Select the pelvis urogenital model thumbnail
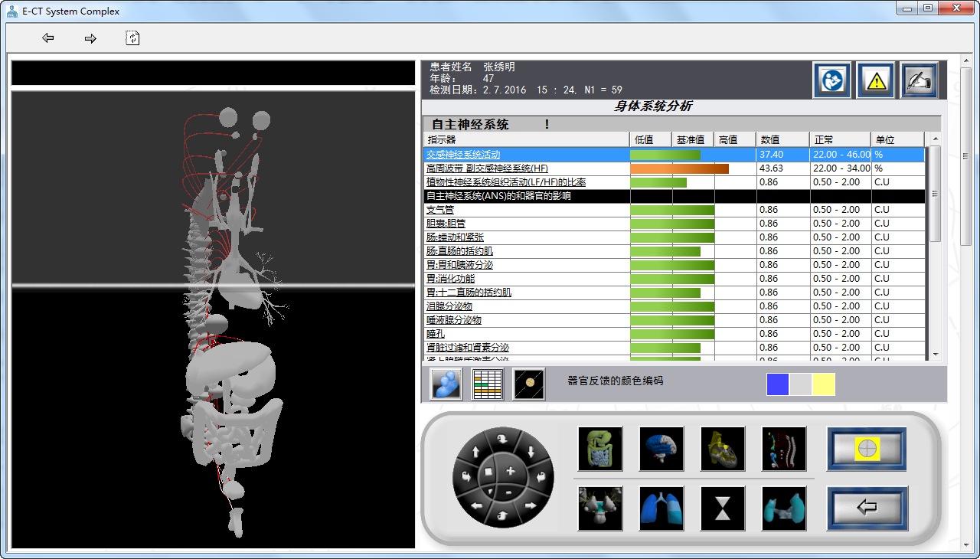980x559 pixels. point(600,508)
